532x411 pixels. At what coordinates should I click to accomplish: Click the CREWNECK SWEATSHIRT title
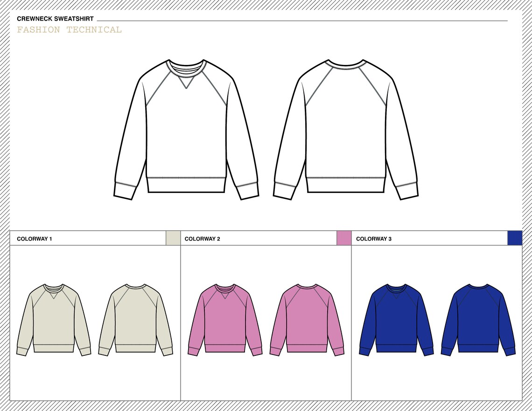(54, 19)
